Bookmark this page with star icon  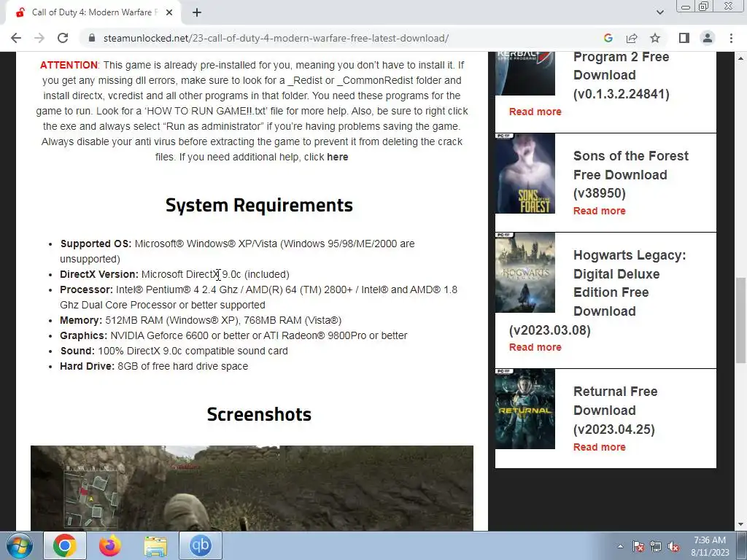tap(655, 38)
